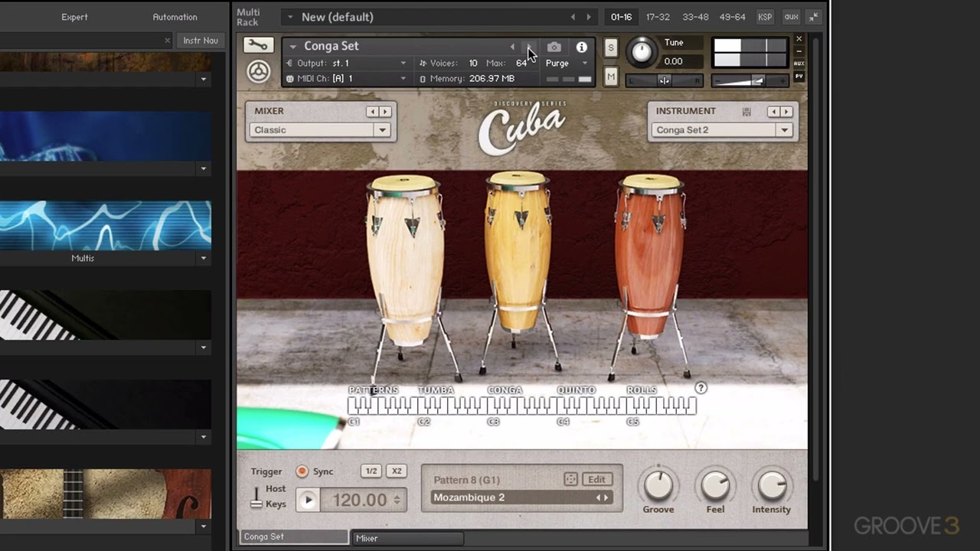Go to previous instrument in Conga Set header
Screen dimensions: 980x551
pyautogui.click(x=512, y=47)
